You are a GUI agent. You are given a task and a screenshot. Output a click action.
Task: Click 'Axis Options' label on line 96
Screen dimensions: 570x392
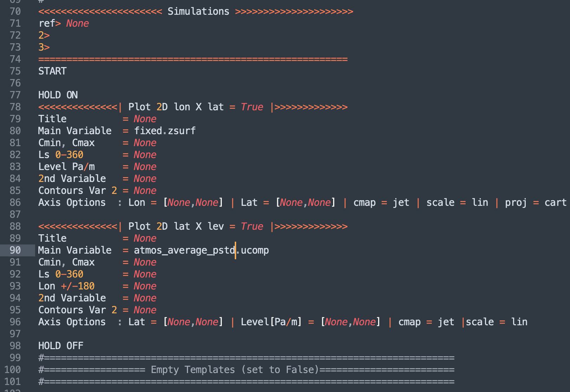72,322
